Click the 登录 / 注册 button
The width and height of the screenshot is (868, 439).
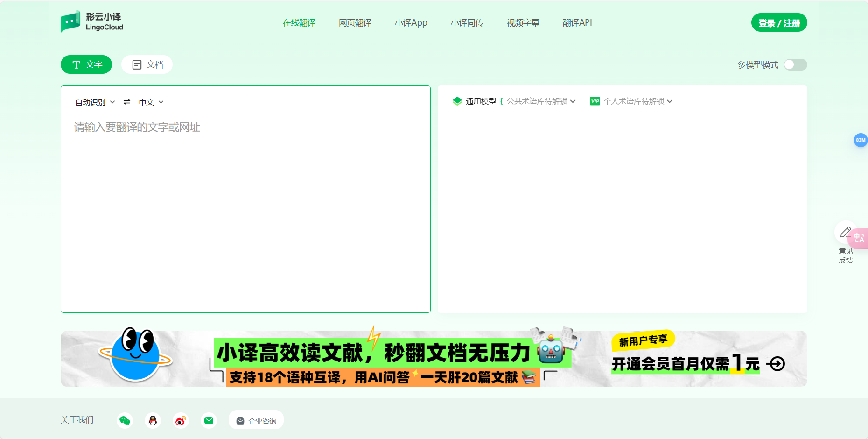coord(779,22)
